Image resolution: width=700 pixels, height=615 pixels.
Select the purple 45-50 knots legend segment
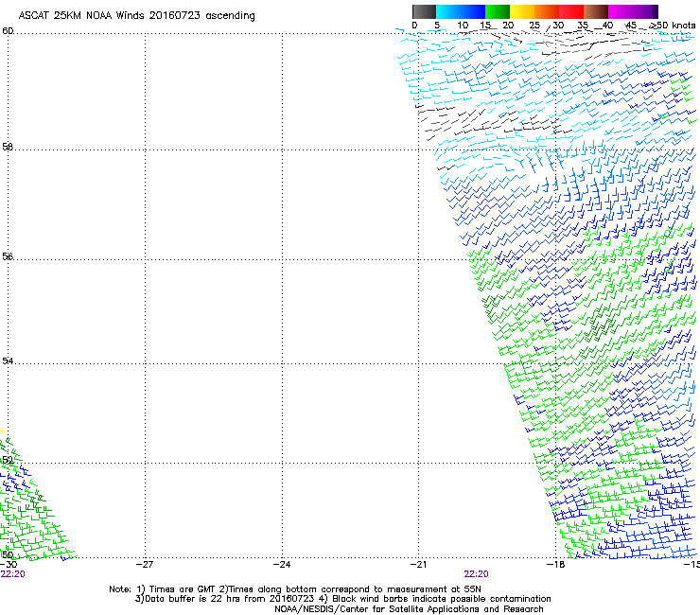pyautogui.click(x=645, y=11)
